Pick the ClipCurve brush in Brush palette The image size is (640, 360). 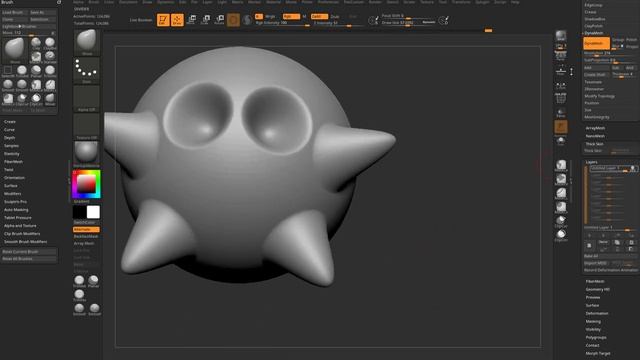point(22,99)
